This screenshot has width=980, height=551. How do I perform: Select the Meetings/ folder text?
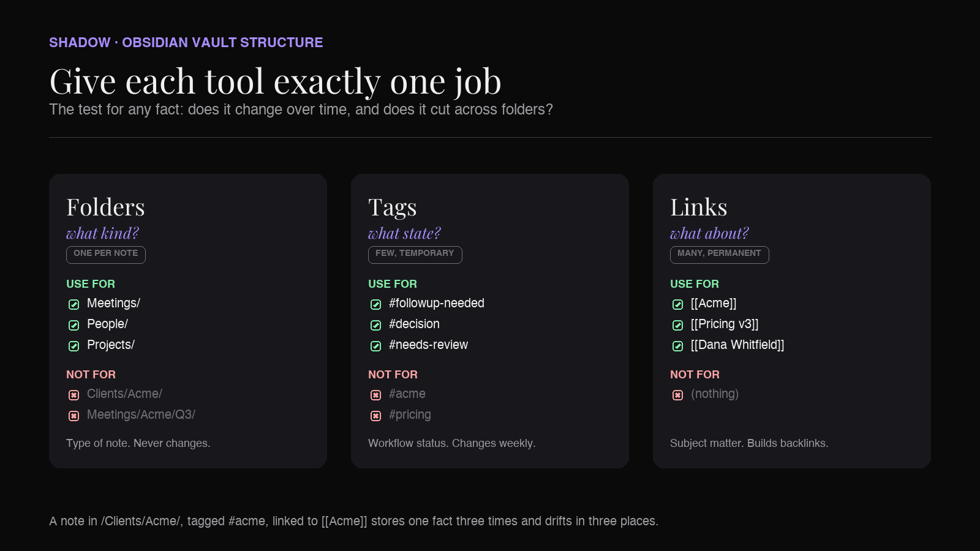(114, 303)
